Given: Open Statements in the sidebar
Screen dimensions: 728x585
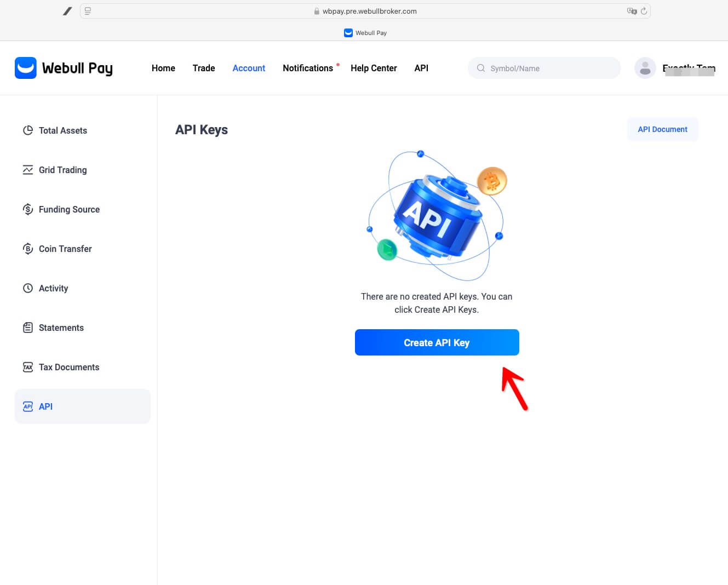Looking at the screenshot, I should pyautogui.click(x=82, y=328).
